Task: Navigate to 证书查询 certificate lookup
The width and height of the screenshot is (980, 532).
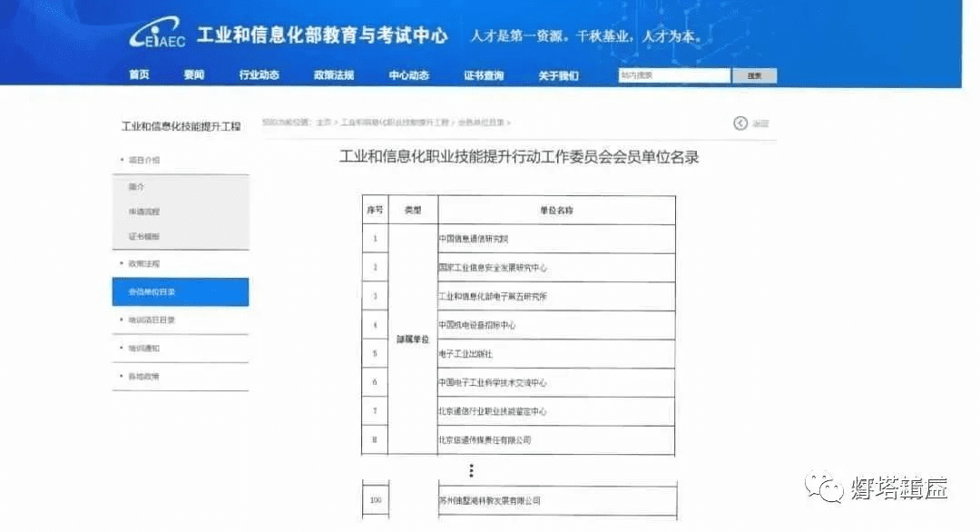Action: [483, 75]
